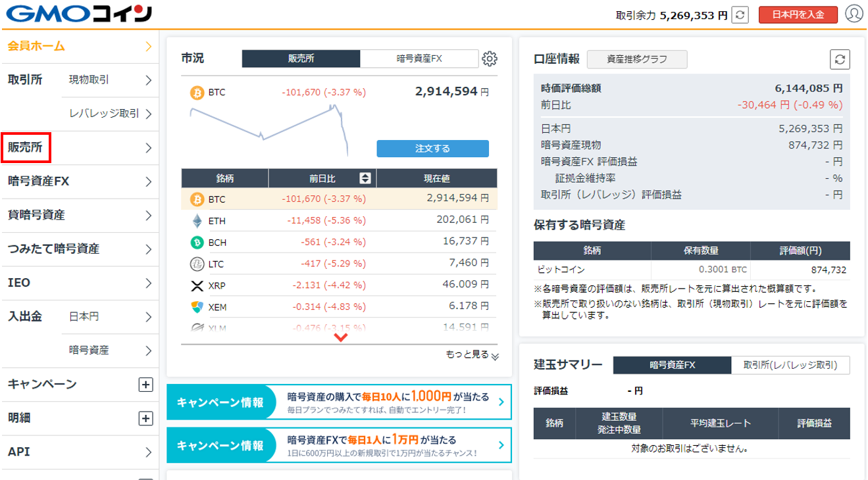Select the BCH row's 16,737 円 price
This screenshot has height=480, width=868.
(466, 243)
